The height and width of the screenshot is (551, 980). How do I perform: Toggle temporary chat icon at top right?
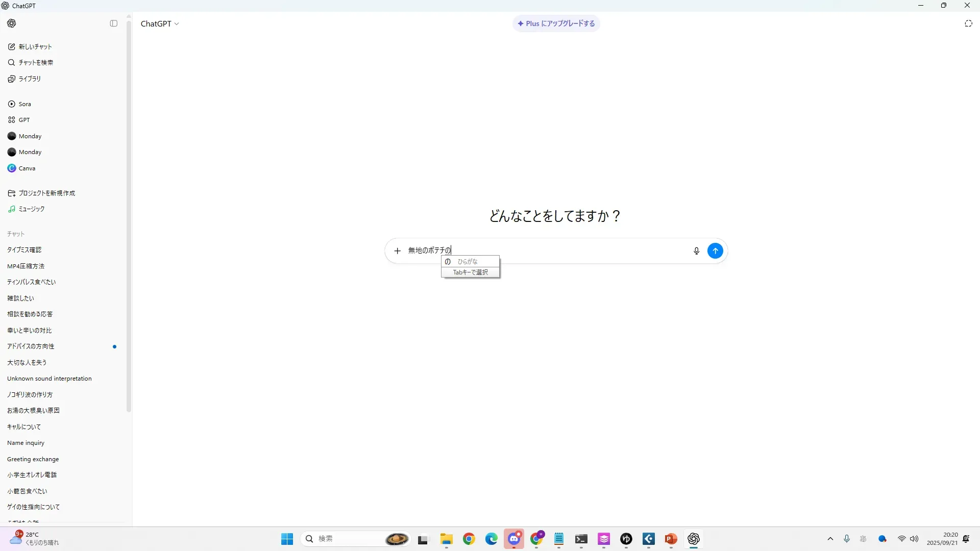[968, 23]
